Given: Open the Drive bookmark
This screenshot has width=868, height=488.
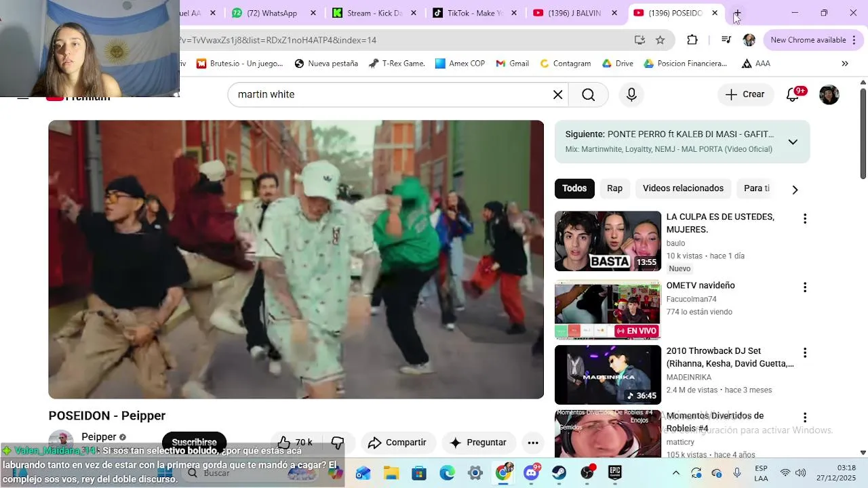Looking at the screenshot, I should [x=617, y=64].
